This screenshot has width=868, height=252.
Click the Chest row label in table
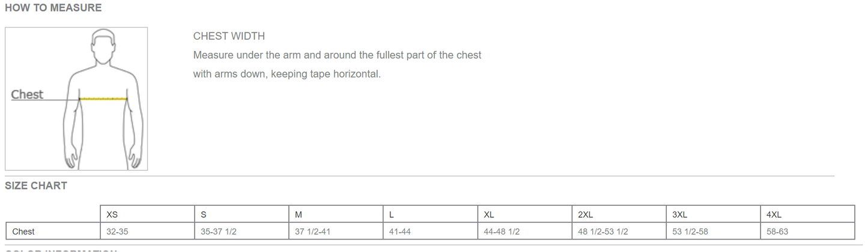tap(23, 232)
